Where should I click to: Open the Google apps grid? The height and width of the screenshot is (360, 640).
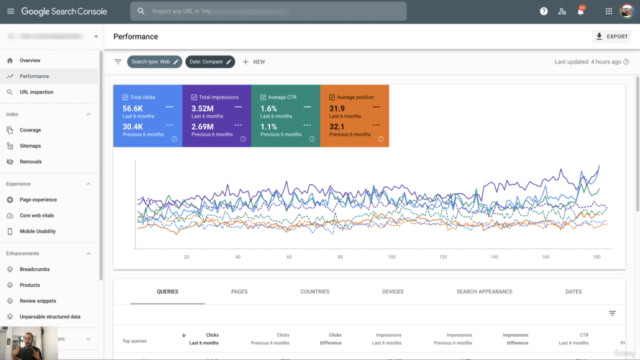pos(609,11)
